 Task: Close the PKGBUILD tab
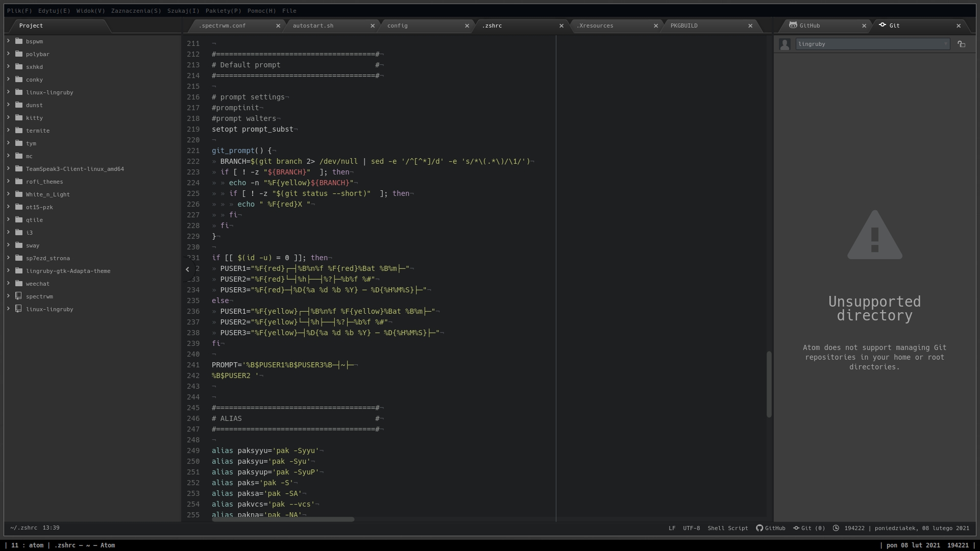(x=750, y=26)
